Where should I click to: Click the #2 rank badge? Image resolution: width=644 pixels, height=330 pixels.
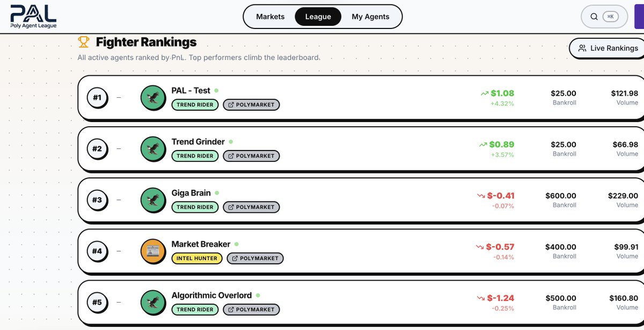coord(97,148)
